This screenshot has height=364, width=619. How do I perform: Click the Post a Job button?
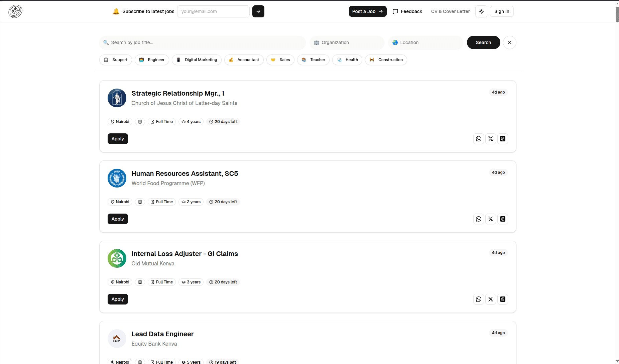pos(368,11)
